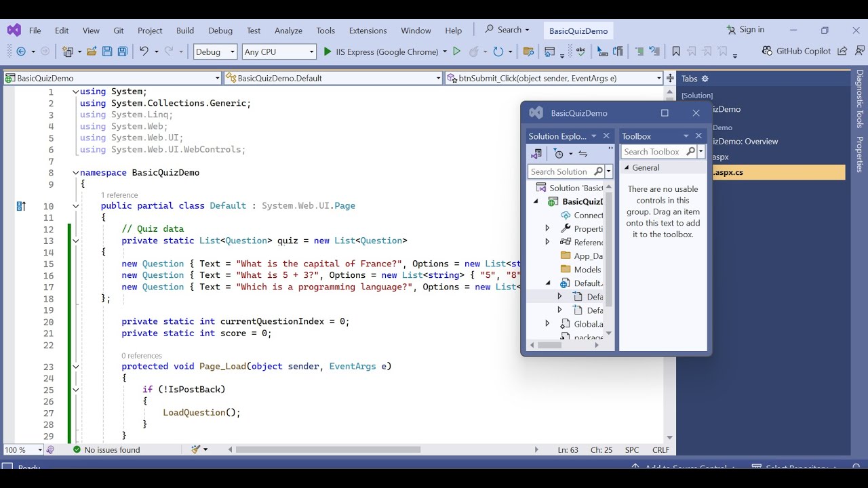Click the Share icon beside GitHub Copilot

[842, 51]
